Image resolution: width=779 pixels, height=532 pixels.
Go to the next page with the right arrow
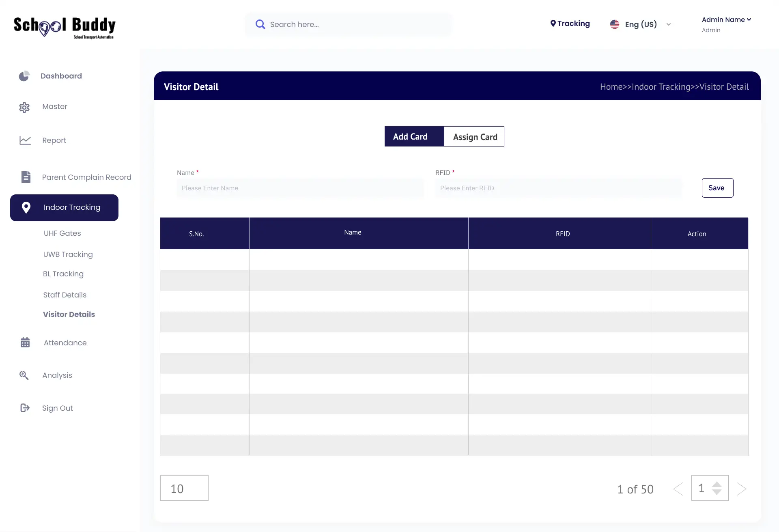click(742, 489)
